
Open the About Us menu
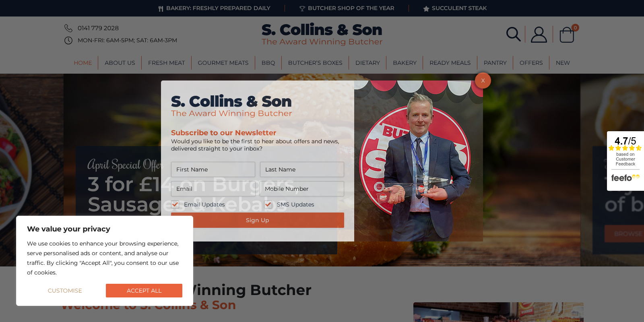[120, 63]
